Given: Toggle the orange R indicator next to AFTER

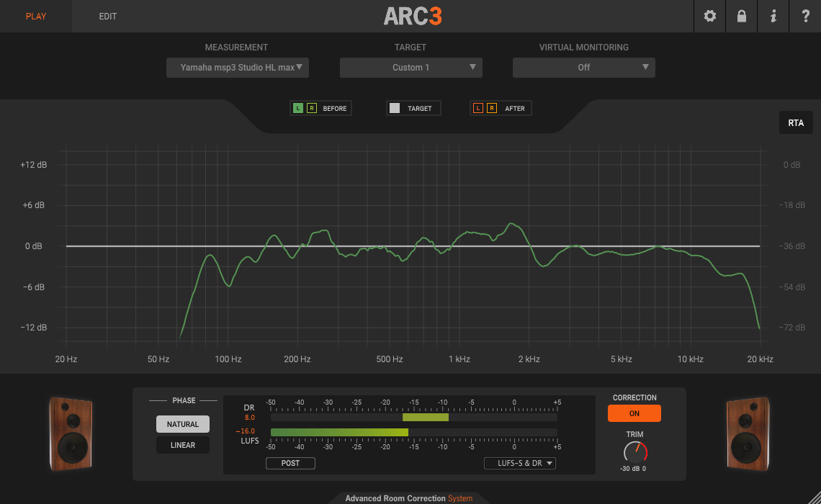Looking at the screenshot, I should (490, 107).
